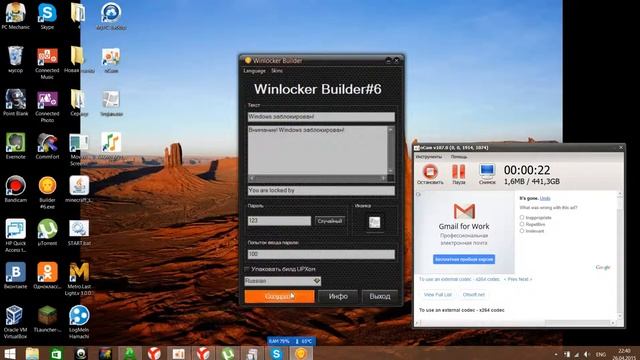Click the password field containing 123

pos(279,221)
